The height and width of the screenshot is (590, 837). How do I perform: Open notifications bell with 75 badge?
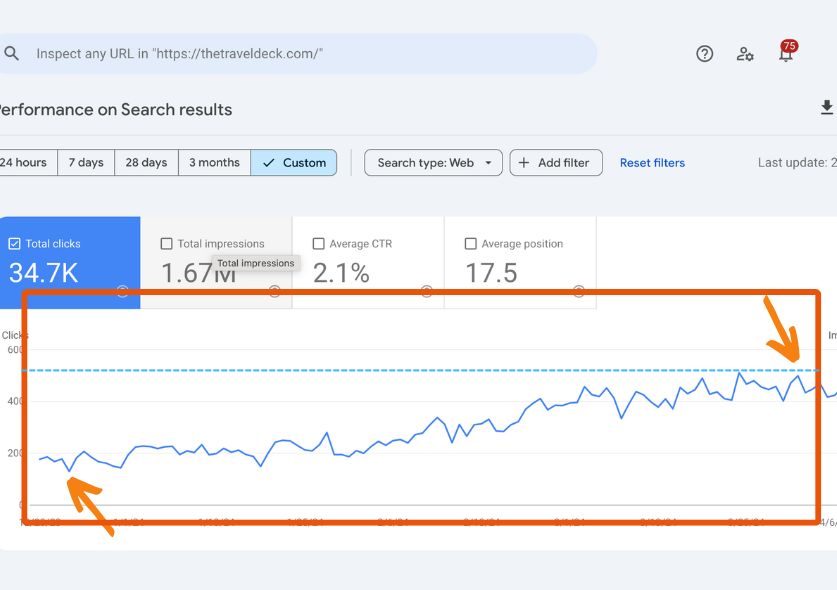pyautogui.click(x=786, y=54)
